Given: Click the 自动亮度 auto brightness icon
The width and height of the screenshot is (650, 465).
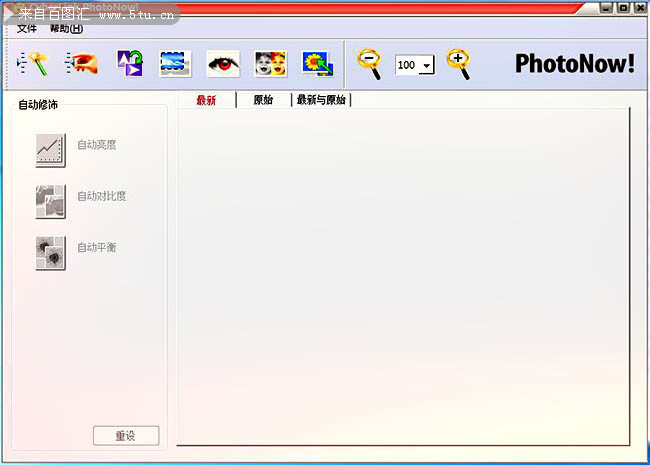Looking at the screenshot, I should click(50, 150).
